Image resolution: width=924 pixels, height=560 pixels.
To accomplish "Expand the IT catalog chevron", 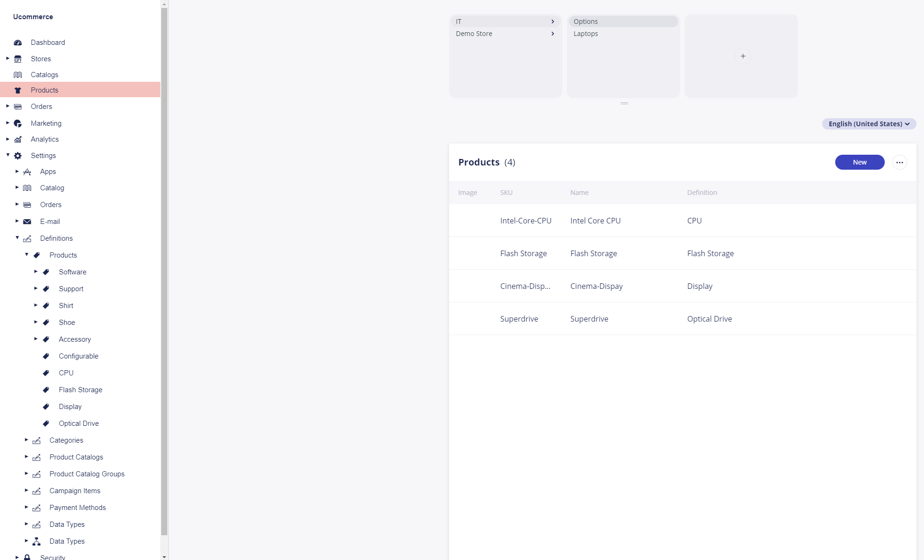I will click(552, 22).
